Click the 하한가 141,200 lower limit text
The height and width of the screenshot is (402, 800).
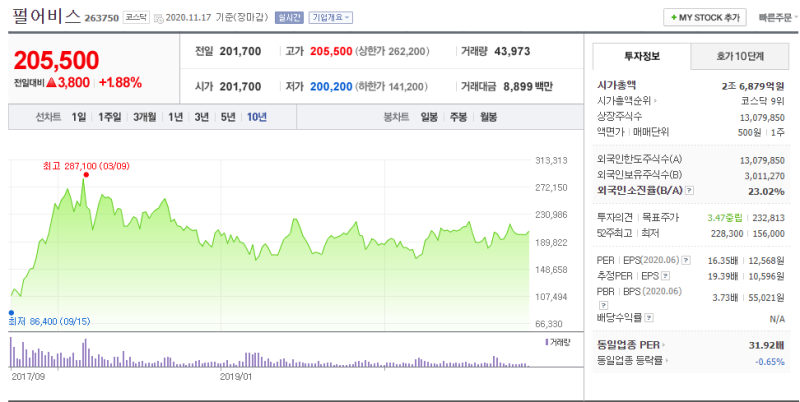click(x=392, y=87)
